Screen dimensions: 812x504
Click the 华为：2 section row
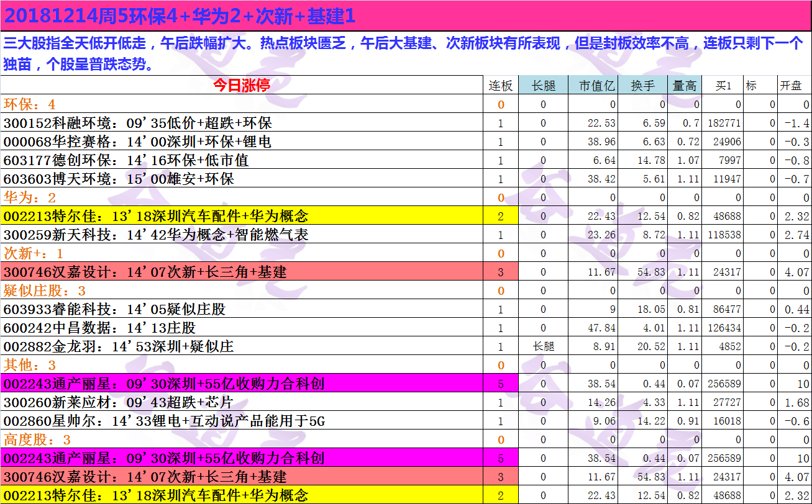click(242, 197)
